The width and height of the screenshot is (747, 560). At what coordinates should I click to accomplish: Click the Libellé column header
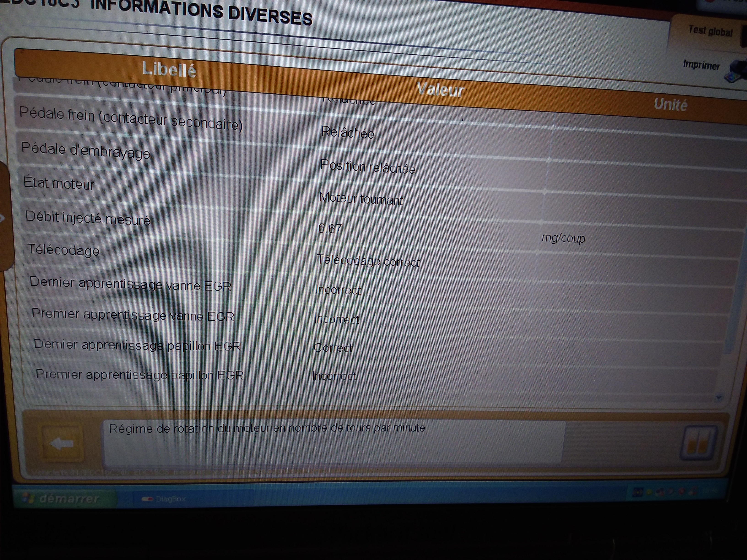(x=169, y=69)
